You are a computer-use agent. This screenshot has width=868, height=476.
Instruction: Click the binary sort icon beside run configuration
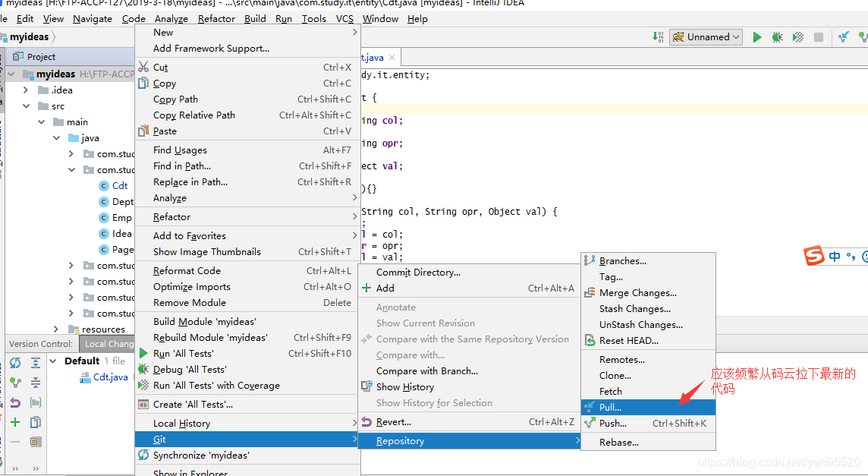658,37
